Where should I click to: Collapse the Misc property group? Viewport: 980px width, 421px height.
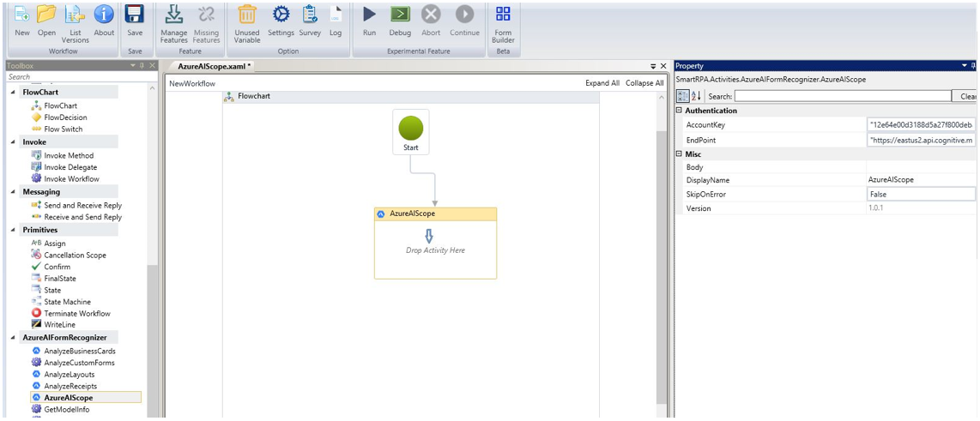click(680, 153)
